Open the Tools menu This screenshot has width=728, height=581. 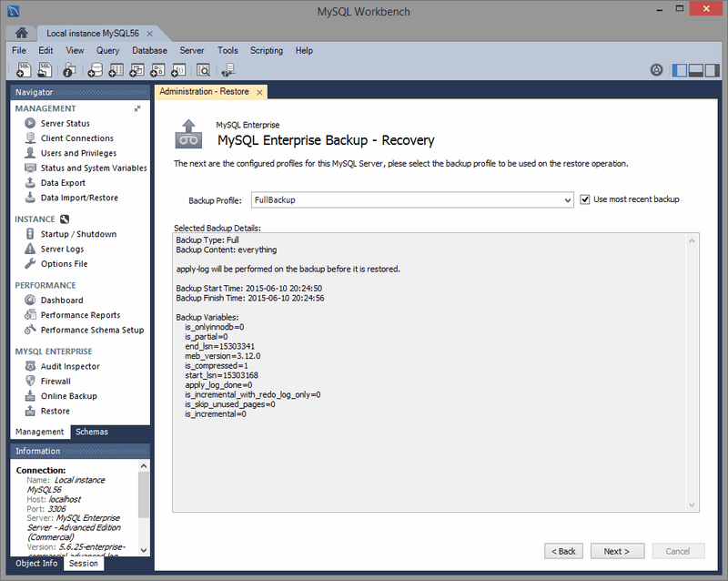tap(227, 50)
